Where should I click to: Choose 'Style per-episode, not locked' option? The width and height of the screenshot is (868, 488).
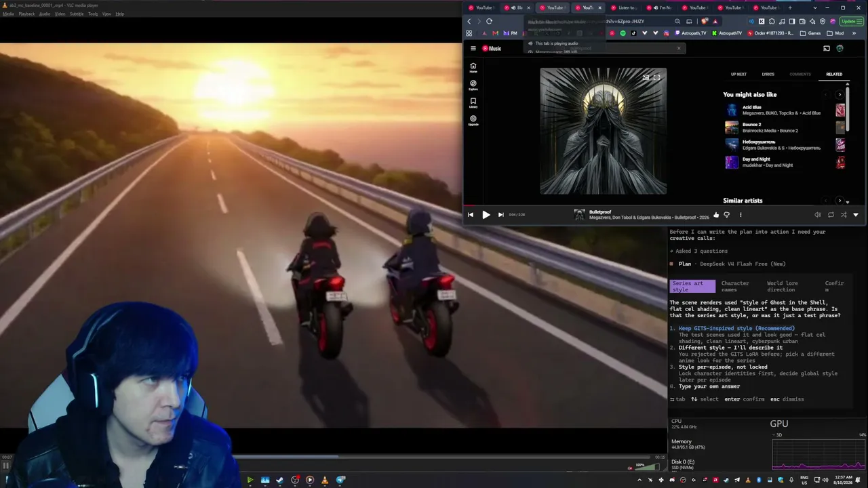pyautogui.click(x=723, y=367)
